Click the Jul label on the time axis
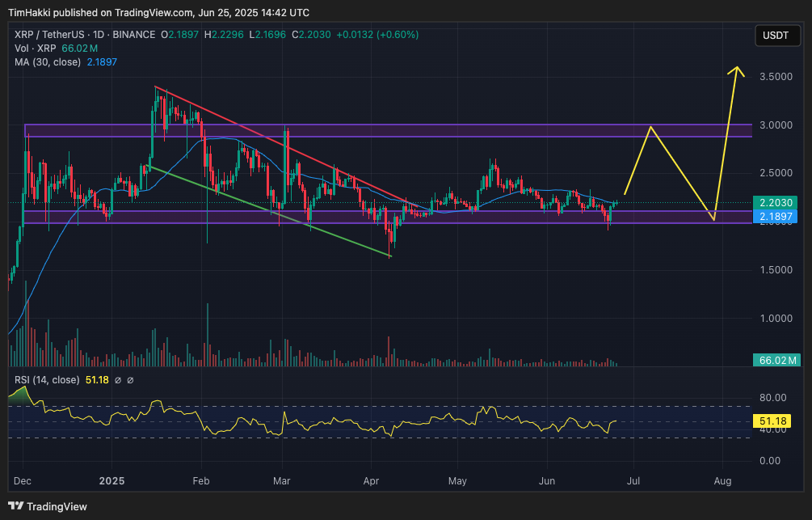 633,481
